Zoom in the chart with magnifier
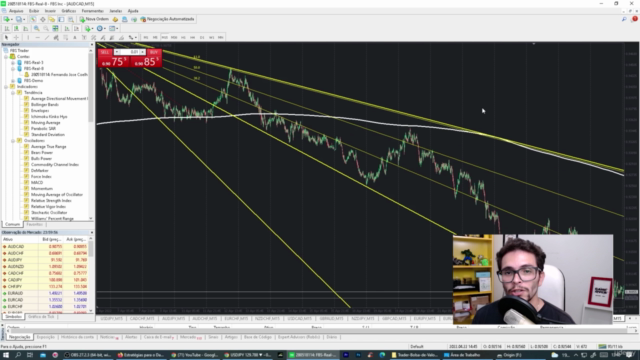Image resolution: width=640 pixels, height=360 pixels. point(37,29)
